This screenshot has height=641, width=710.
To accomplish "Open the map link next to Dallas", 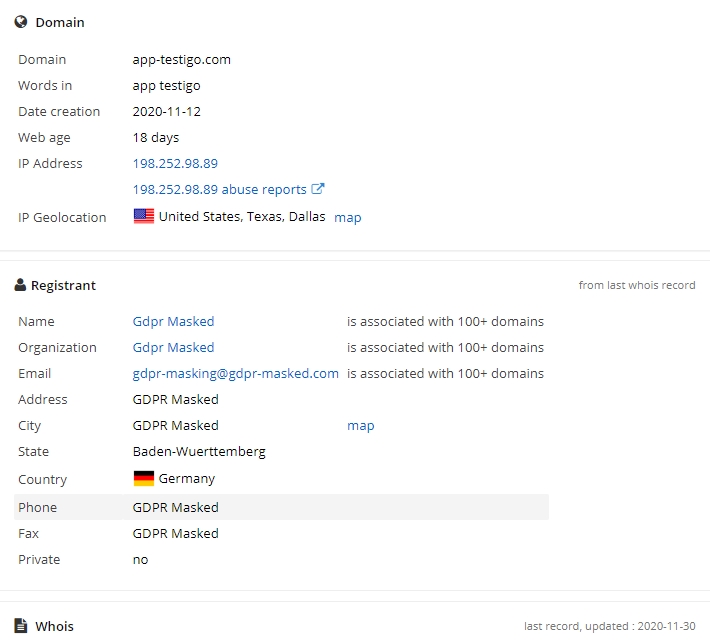I will coord(348,218).
